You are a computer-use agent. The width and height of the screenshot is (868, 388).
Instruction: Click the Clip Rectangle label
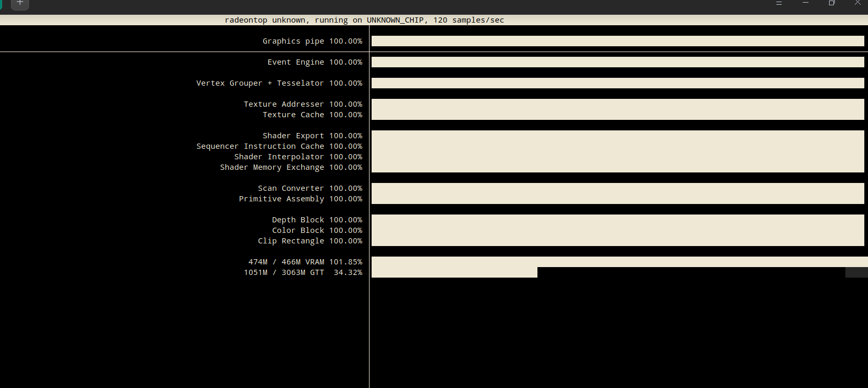291,241
